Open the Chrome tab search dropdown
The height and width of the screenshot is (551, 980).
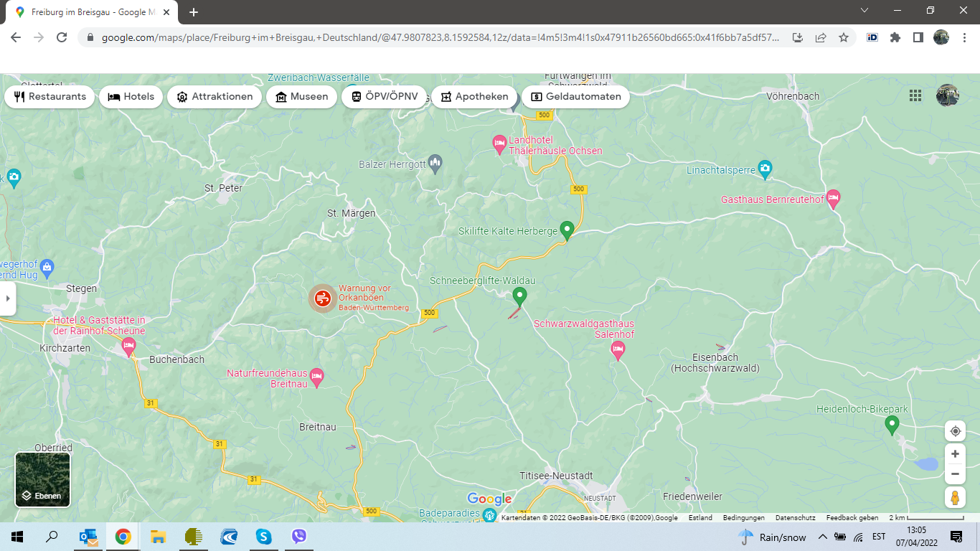864,11
